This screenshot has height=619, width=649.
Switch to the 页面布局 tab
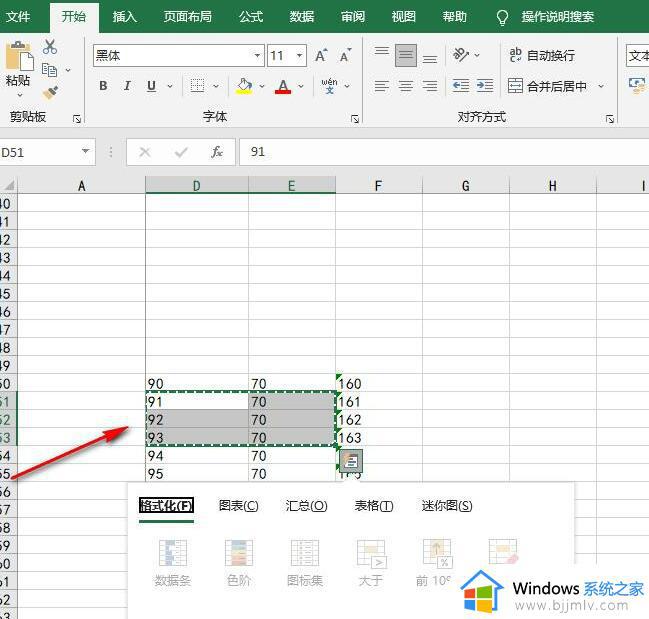pyautogui.click(x=187, y=17)
